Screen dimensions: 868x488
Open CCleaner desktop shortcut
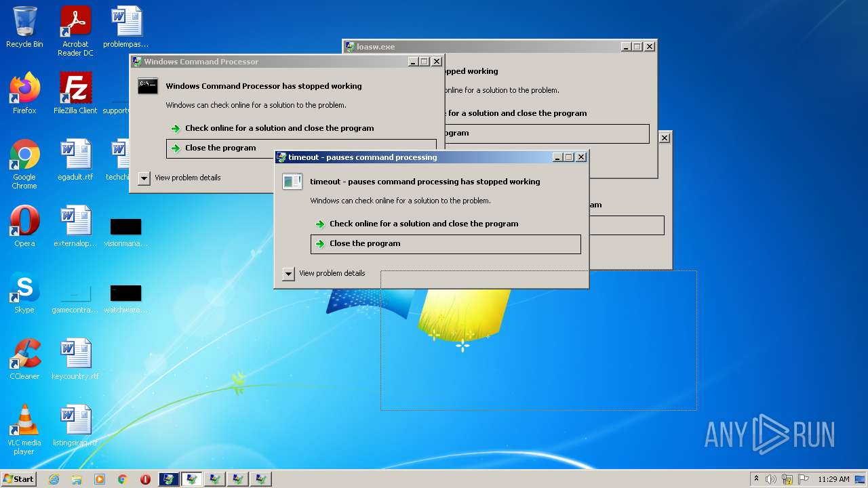pos(24,359)
